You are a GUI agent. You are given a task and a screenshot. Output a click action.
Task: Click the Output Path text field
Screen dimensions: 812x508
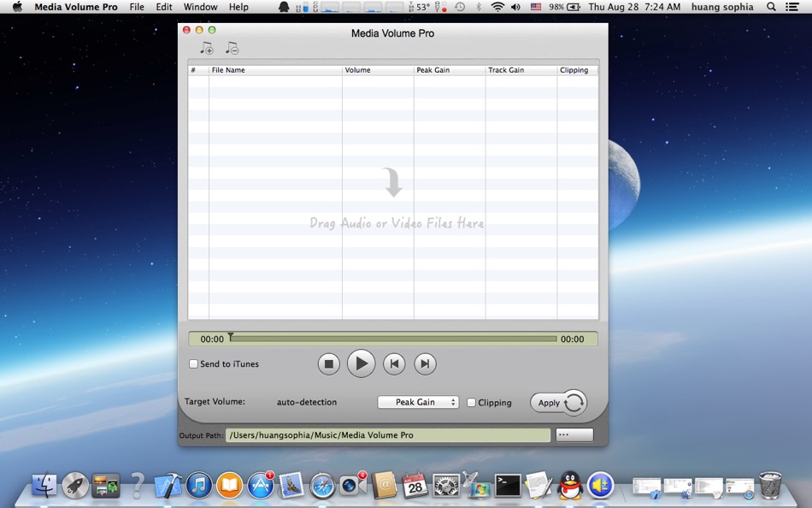pos(388,435)
